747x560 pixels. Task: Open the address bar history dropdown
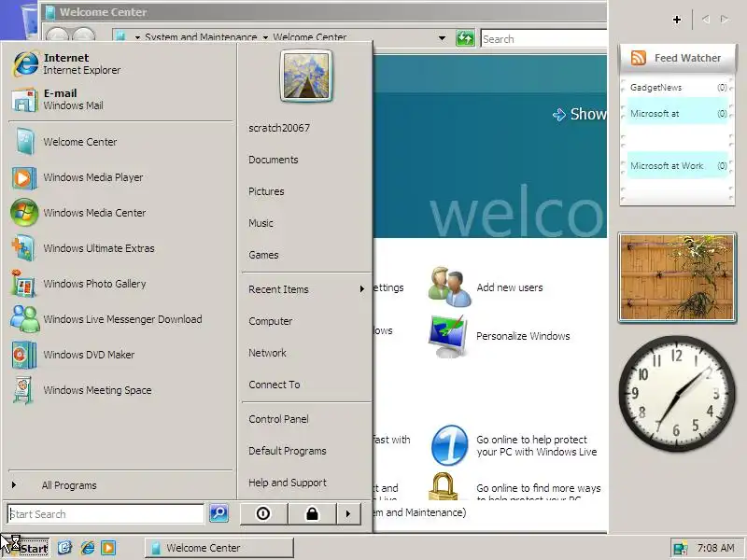click(442, 37)
